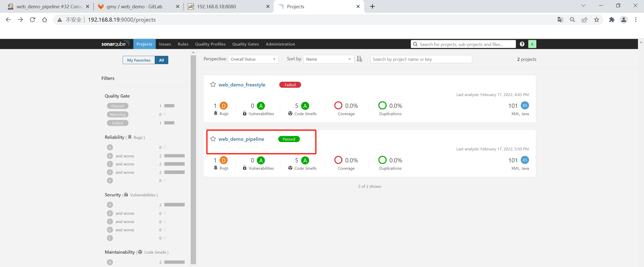The height and width of the screenshot is (267, 644).
Task: Open the Perspective Overall Status dropdown
Action: click(253, 59)
